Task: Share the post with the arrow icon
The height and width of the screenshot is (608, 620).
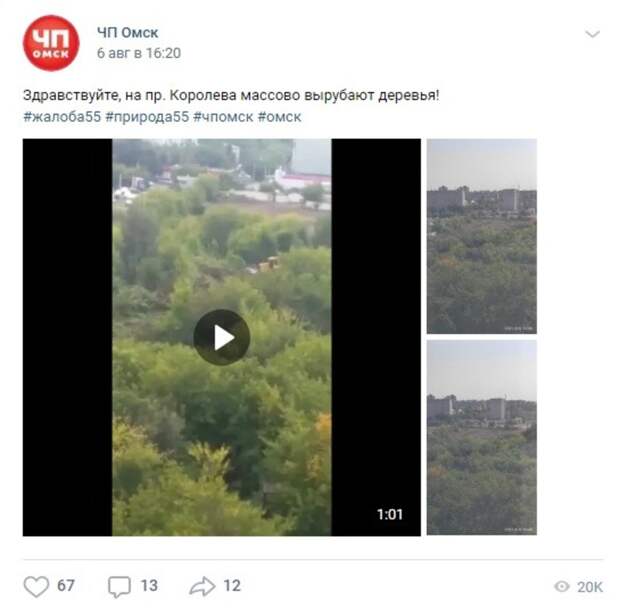Action: click(x=202, y=586)
